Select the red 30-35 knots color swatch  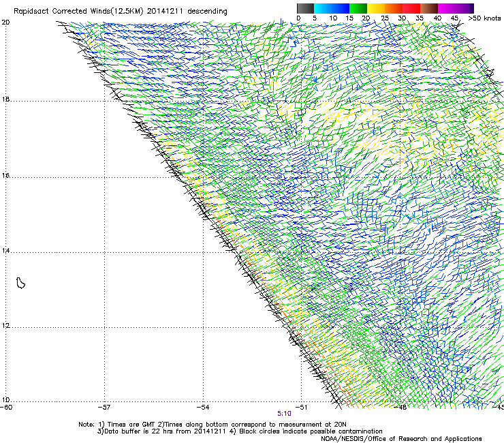pyautogui.click(x=411, y=8)
